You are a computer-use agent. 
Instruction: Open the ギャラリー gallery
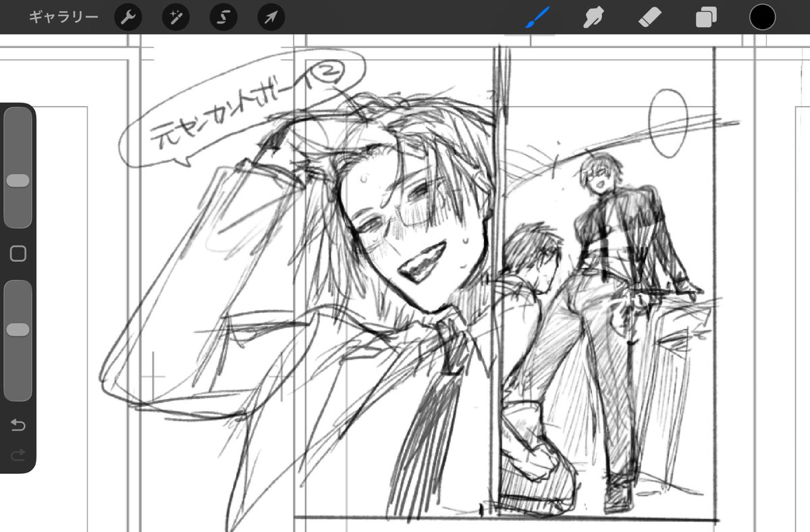pos(63,18)
